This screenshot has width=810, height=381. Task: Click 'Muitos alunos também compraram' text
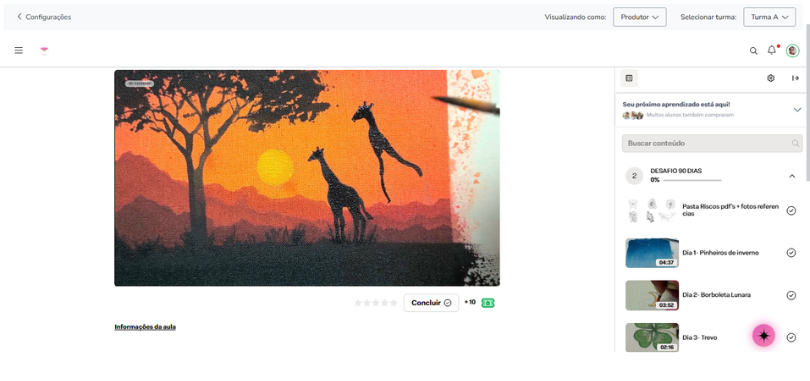tap(690, 115)
